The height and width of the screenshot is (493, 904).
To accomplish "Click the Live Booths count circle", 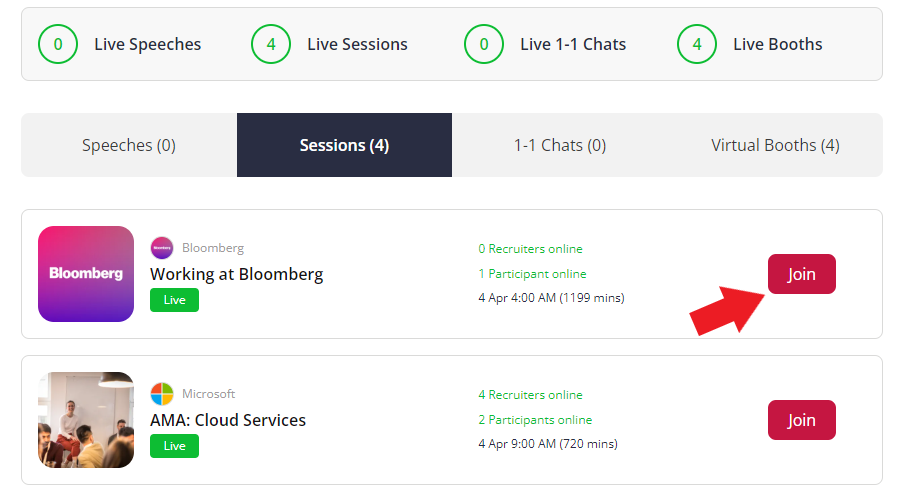I will pos(697,44).
